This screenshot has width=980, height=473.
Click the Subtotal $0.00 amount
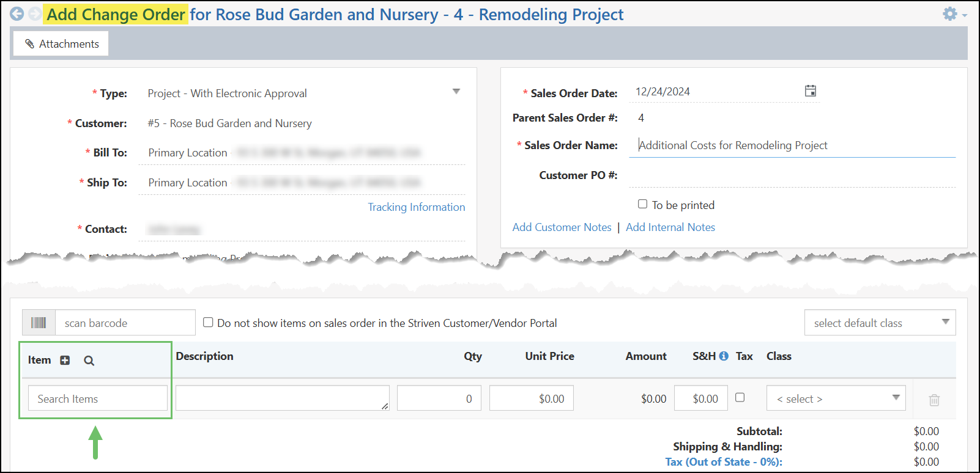click(x=926, y=431)
